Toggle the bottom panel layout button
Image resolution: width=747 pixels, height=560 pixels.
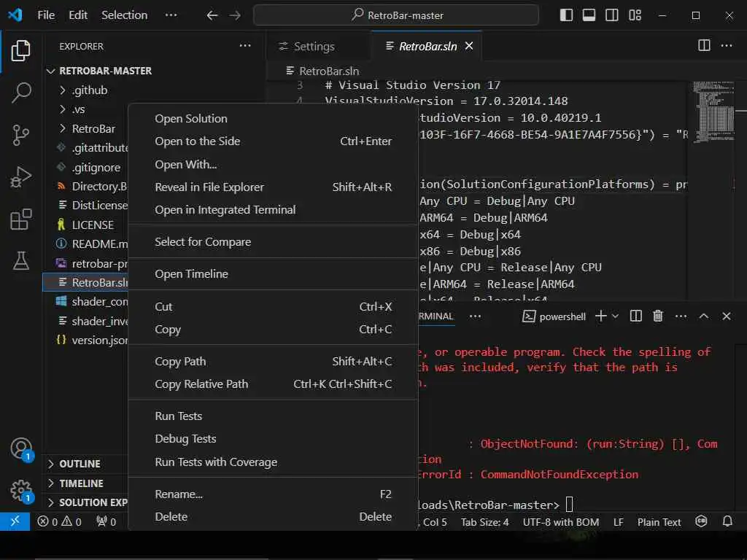(589, 15)
